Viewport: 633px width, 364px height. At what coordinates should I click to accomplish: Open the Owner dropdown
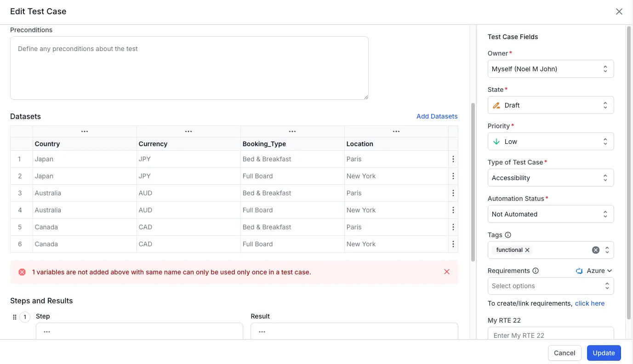tap(550, 69)
